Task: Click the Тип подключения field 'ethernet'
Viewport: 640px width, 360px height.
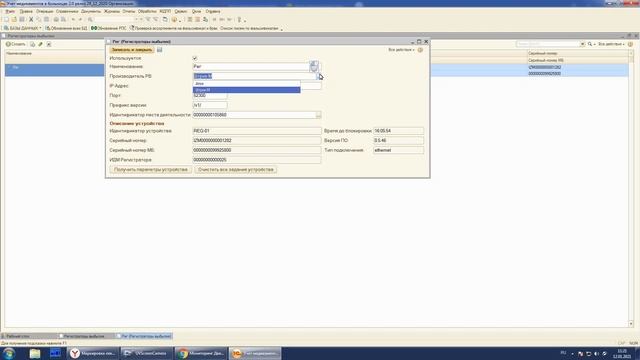Action: [x=398, y=150]
